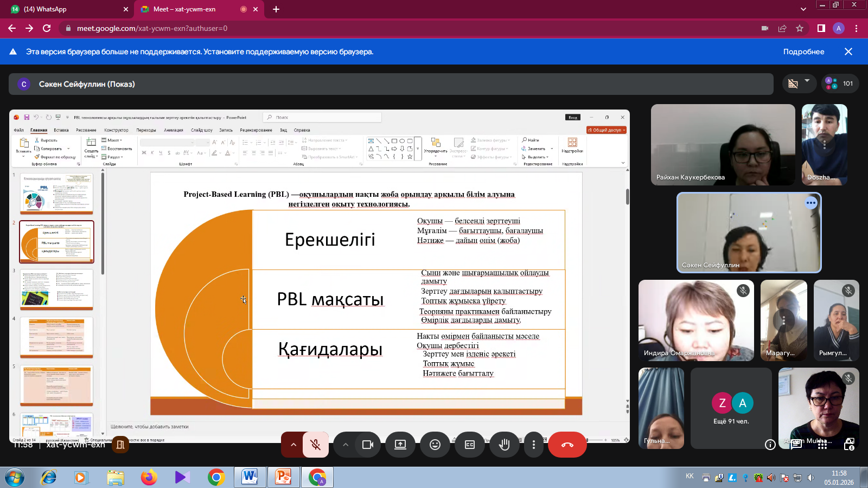Screen dimensions: 868x488
Task: Raise your hand in the meeting
Action: [x=505, y=445]
